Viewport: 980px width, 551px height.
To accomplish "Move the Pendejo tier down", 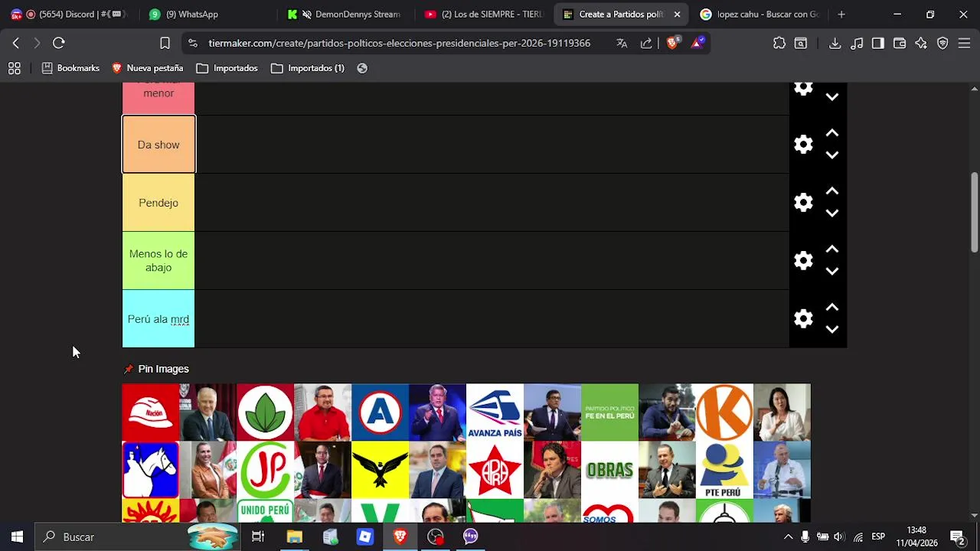I will coord(832,214).
